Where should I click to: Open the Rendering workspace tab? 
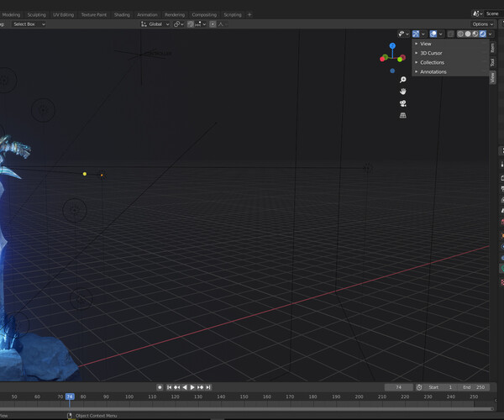tap(175, 15)
